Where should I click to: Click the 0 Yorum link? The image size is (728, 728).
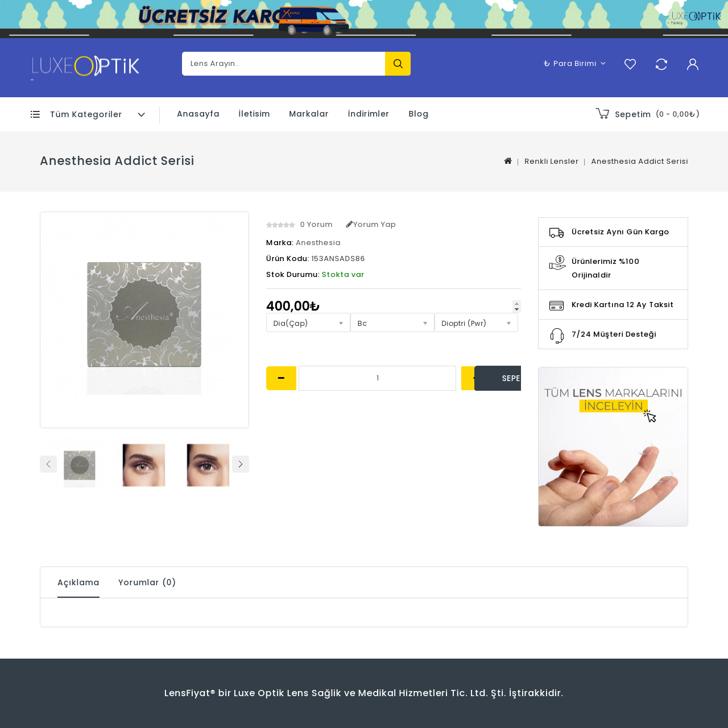point(316,225)
